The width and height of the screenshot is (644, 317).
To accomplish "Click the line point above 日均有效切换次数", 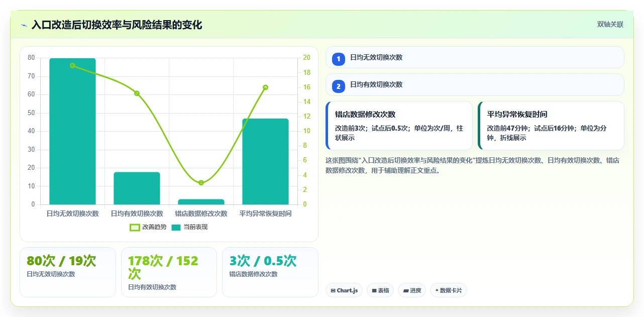I will coord(137,93).
